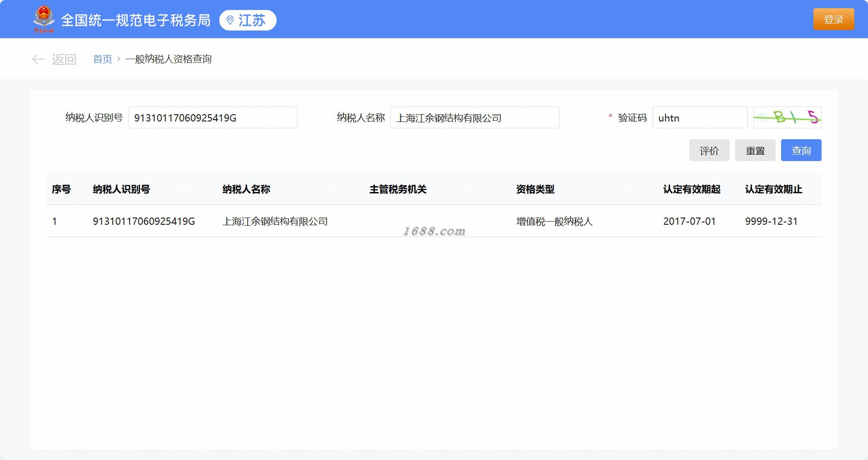The width and height of the screenshot is (868, 460).
Task: Click the 查询 search button
Action: (x=801, y=151)
